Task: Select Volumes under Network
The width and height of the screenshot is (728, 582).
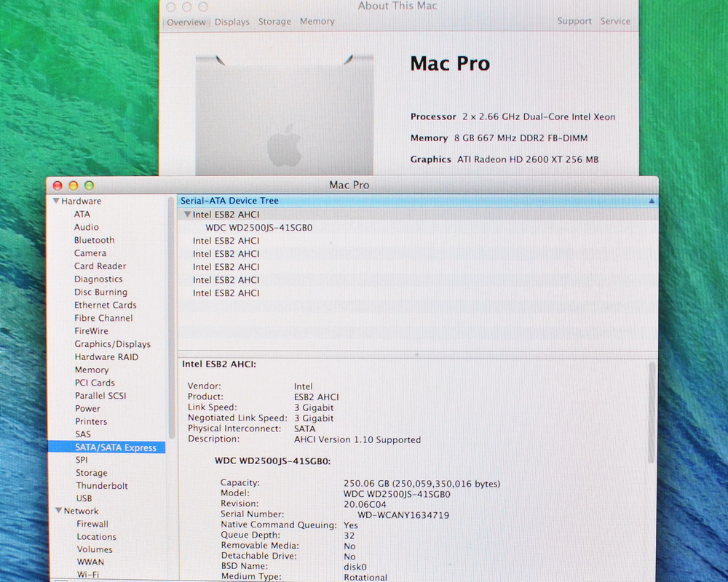Action: coord(95,549)
